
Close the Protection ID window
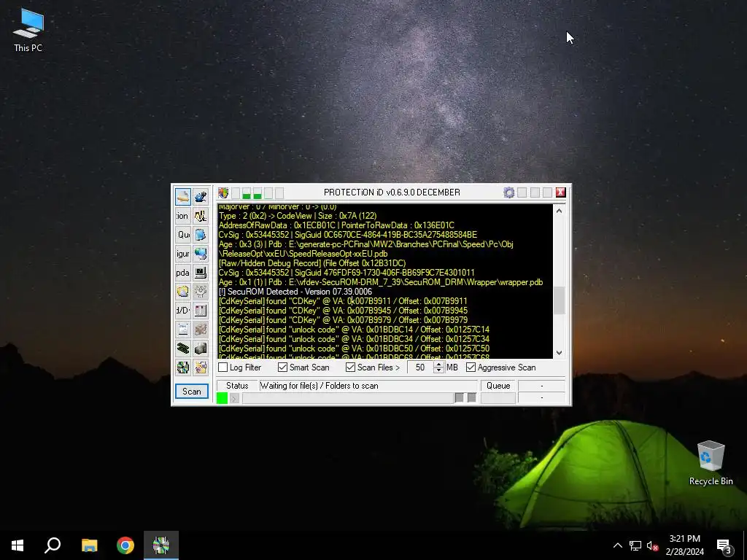coord(560,192)
